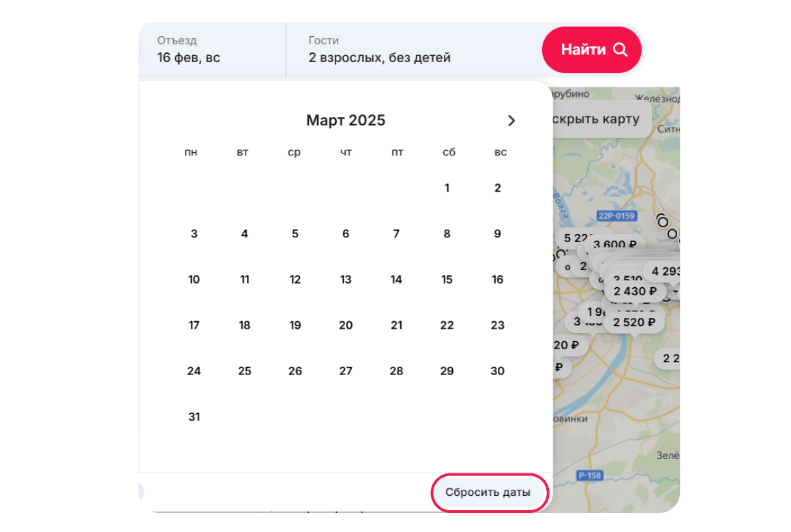Click the 2 430 ₽ map price marker
The image size is (791, 532).
click(635, 292)
